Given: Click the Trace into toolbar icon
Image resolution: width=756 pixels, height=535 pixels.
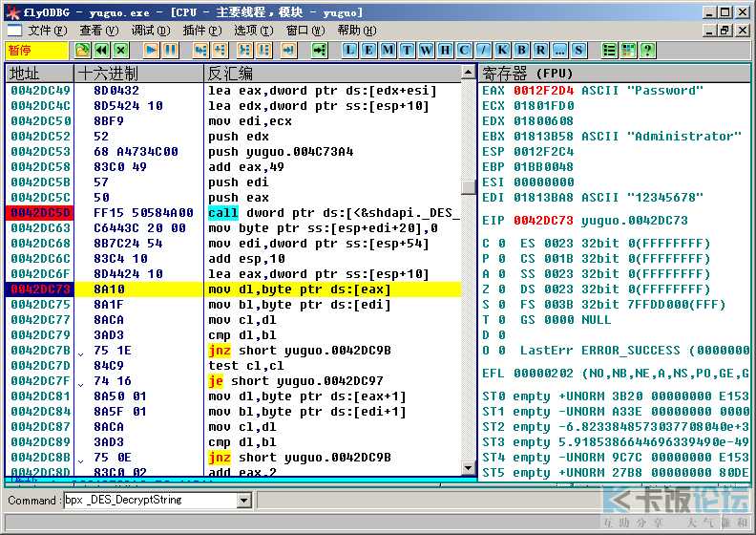Looking at the screenshot, I should [x=245, y=51].
